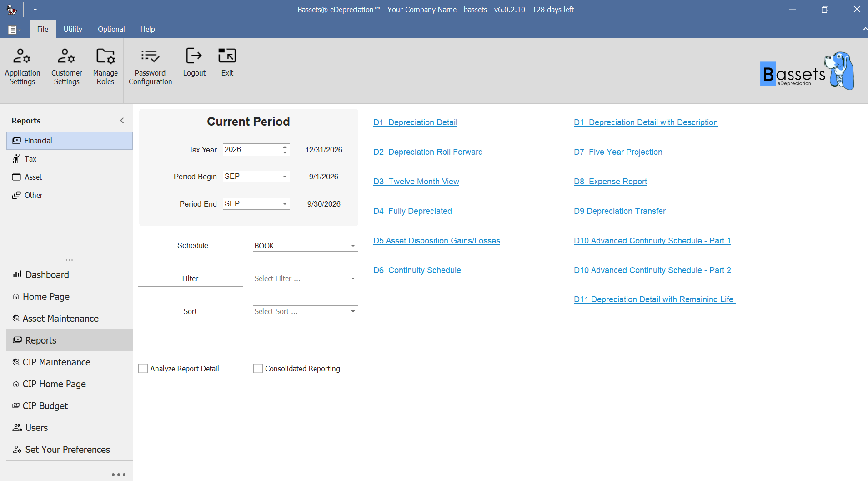Open Users from the sidebar

tap(70, 428)
